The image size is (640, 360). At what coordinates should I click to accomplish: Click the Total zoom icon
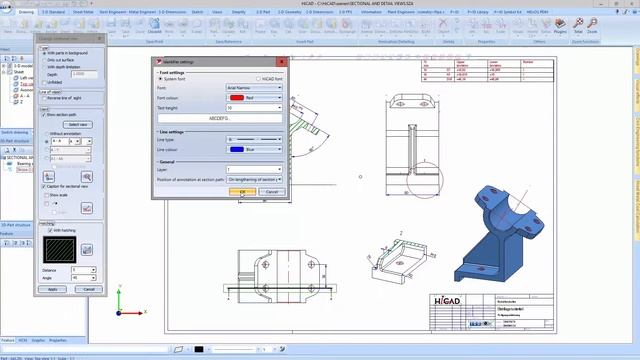[578, 26]
